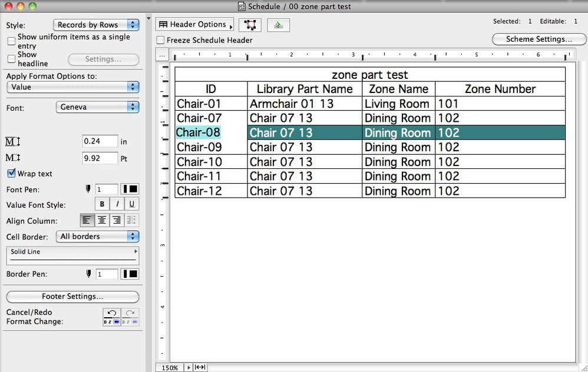Click the green arrow export icon
The width and height of the screenshot is (588, 372).
point(278,25)
